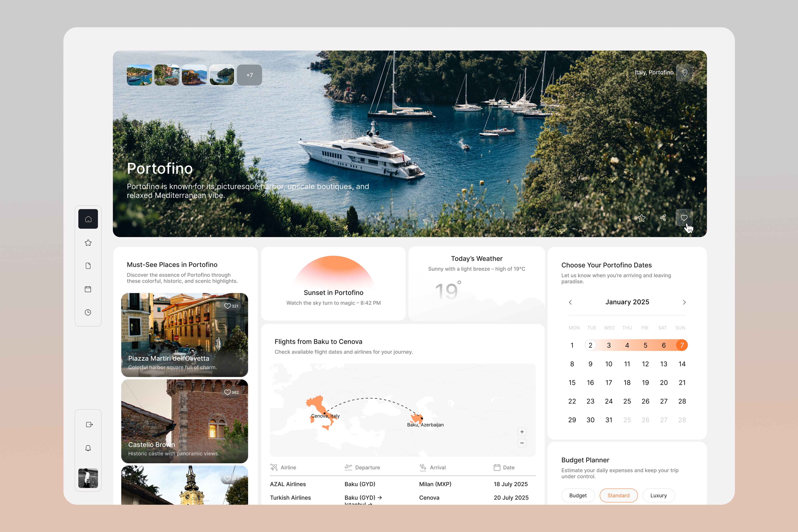
Task: View History using the clock sidebar icon
Action: 88,312
